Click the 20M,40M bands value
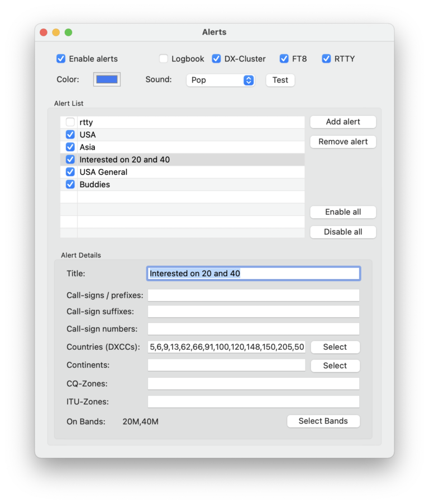This screenshot has height=504, width=429. 140,422
